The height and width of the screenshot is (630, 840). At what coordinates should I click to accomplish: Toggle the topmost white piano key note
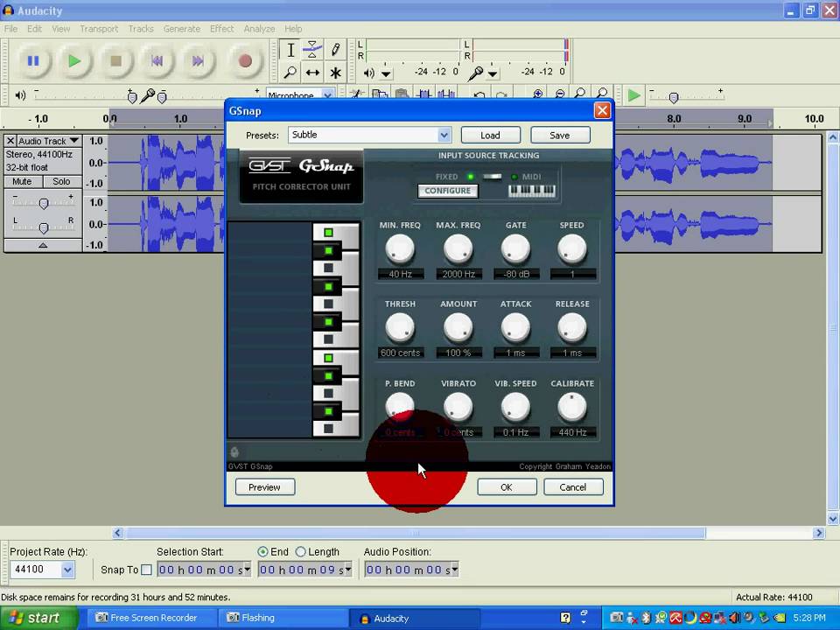coord(328,233)
